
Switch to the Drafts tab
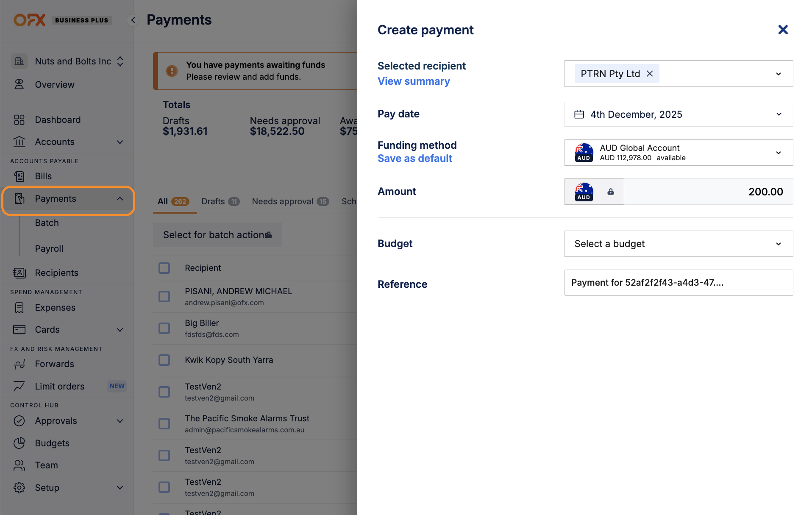(x=220, y=202)
